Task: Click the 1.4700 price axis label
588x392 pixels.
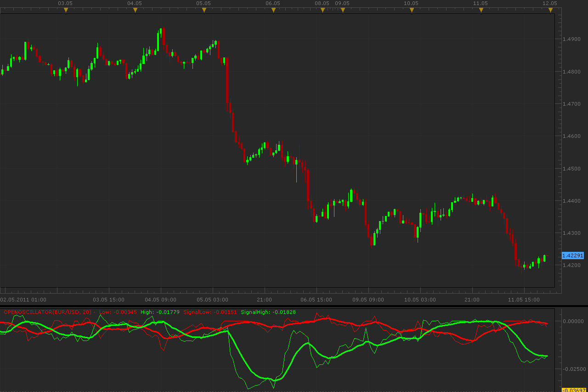Action: coord(571,104)
